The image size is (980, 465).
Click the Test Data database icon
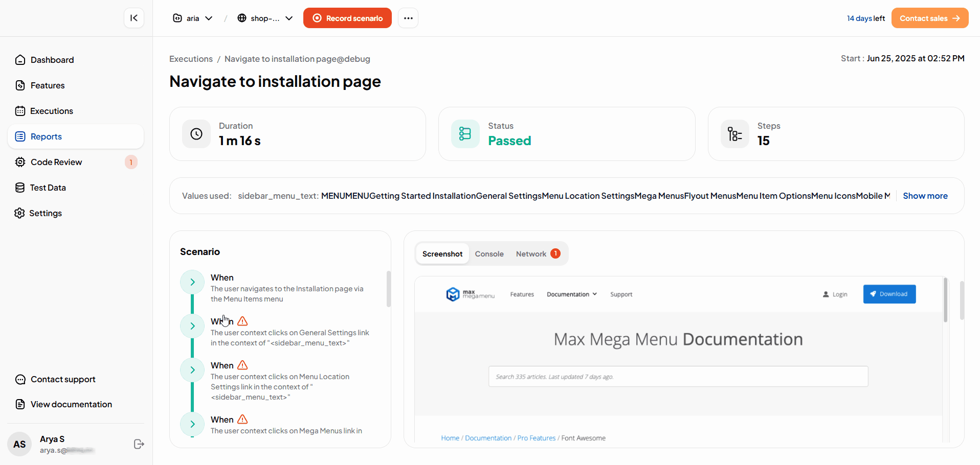[x=20, y=188]
